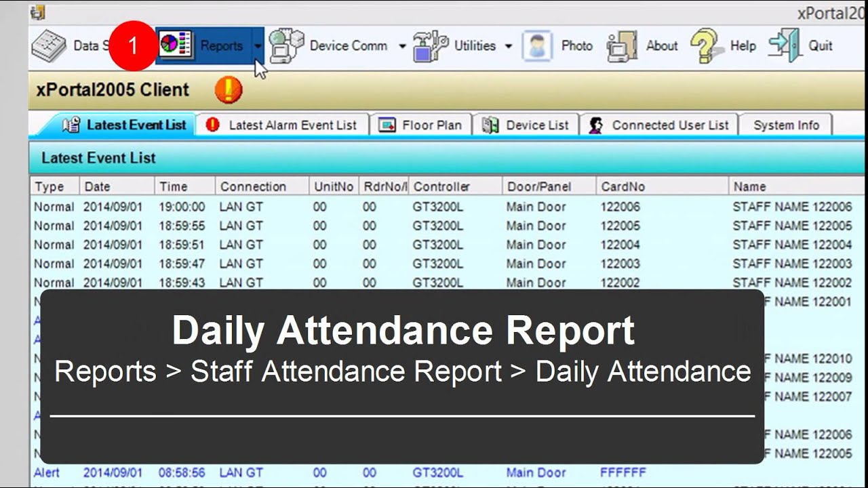Viewport: 868px width, 488px height.
Task: Click the Utilities tools icon
Action: pyautogui.click(x=431, y=46)
